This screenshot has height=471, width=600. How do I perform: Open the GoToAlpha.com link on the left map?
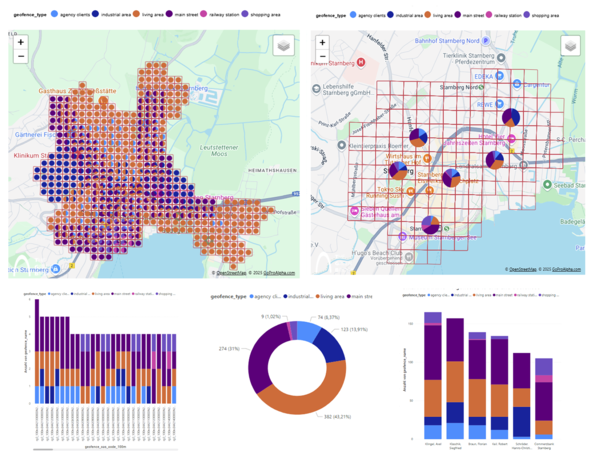point(278,271)
